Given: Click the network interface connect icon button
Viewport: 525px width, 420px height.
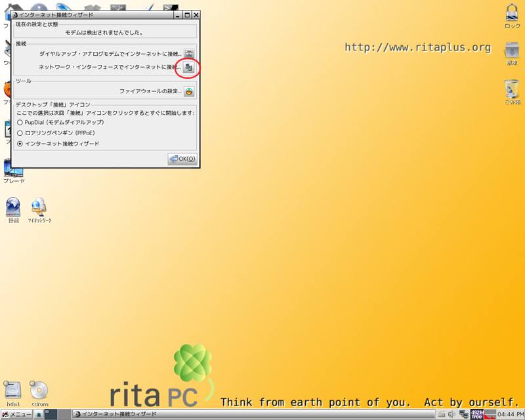Looking at the screenshot, I should coord(189,68).
